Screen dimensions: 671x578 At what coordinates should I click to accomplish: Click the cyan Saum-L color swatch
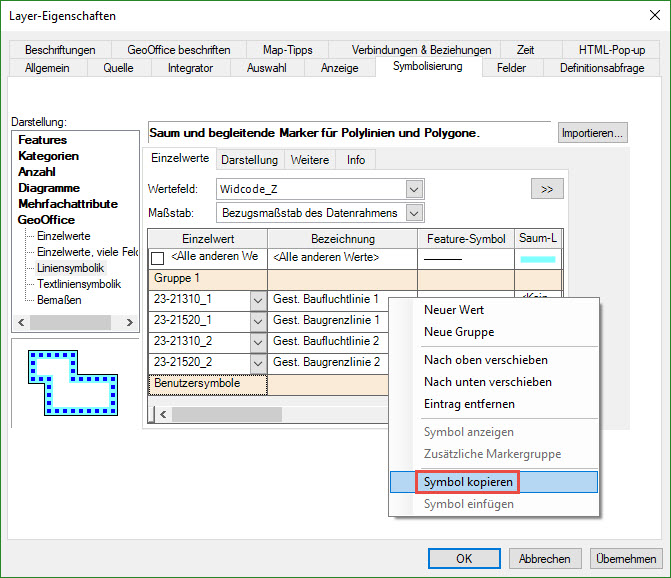coord(538,259)
